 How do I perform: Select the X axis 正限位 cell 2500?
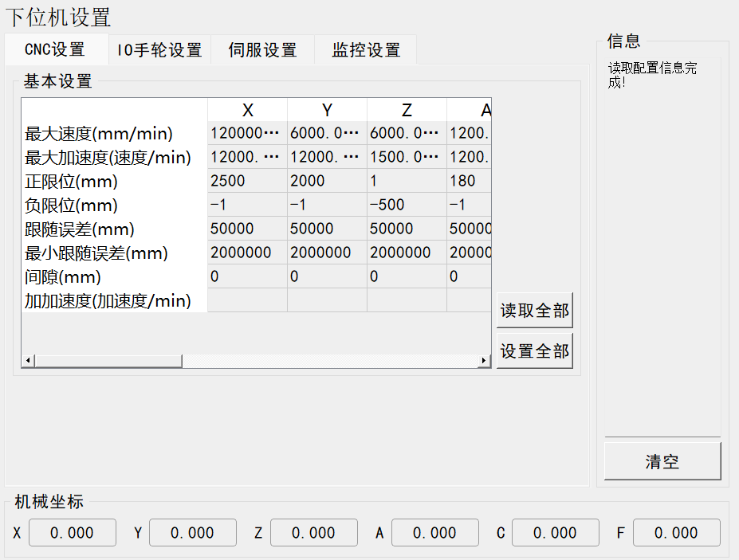coord(247,181)
